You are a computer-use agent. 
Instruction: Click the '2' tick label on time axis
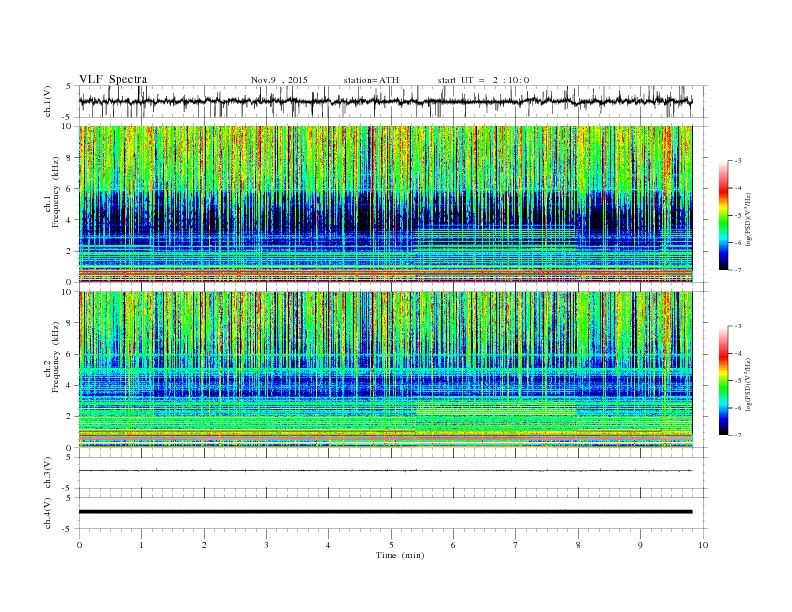pos(204,545)
